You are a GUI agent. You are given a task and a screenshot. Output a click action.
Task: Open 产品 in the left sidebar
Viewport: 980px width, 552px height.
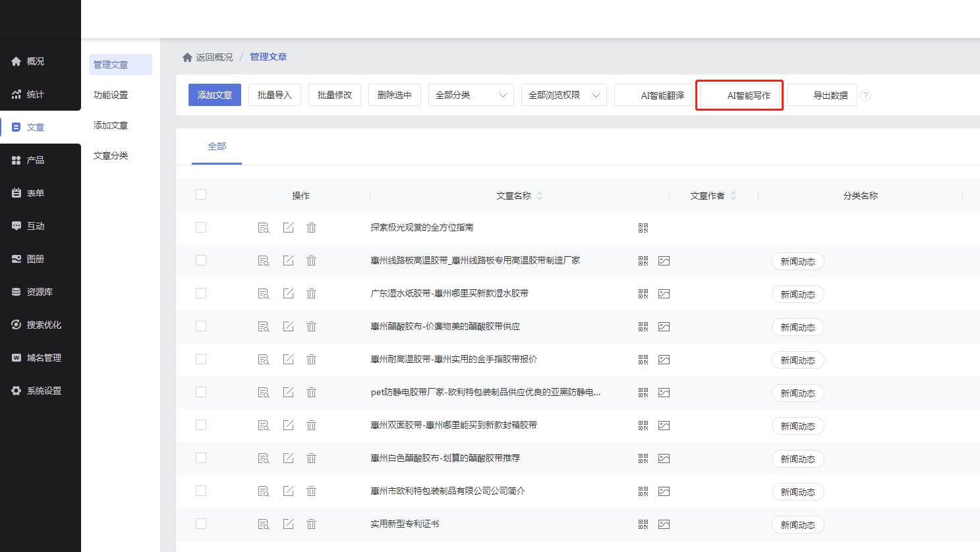(35, 160)
